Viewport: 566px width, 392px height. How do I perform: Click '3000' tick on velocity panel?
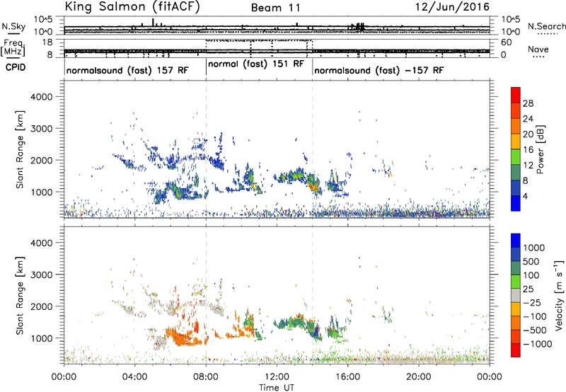[x=42, y=275]
